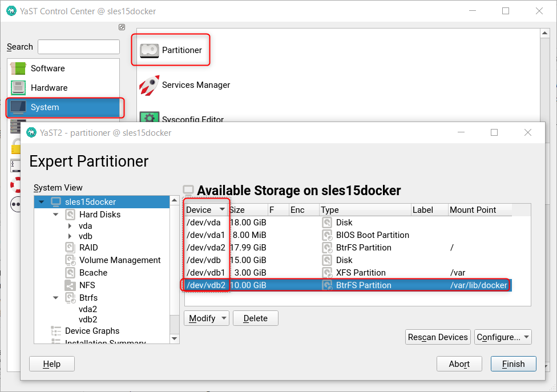Click the sles15docker computer icon in tree
The image size is (557, 392).
(x=56, y=201)
